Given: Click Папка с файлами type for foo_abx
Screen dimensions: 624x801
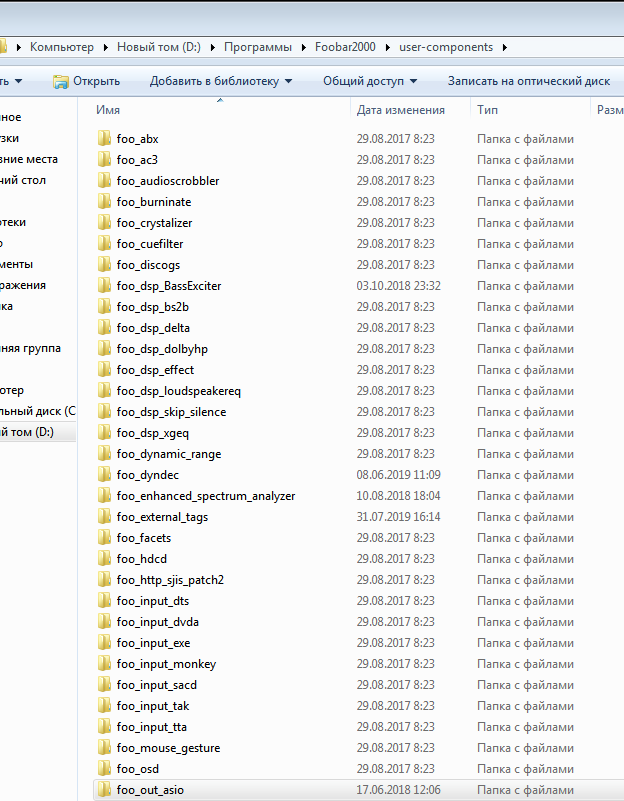Looking at the screenshot, I should (525, 139).
